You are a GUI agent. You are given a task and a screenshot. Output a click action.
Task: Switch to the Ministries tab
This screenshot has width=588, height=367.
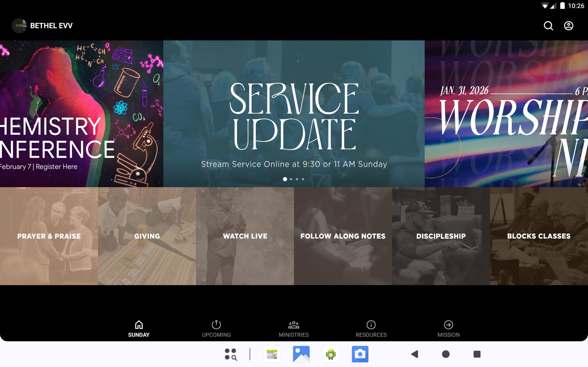pos(294,329)
